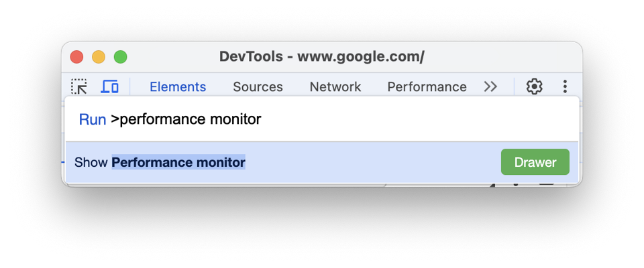Click the 'DevTools - www.google.com/' window title

click(x=321, y=57)
